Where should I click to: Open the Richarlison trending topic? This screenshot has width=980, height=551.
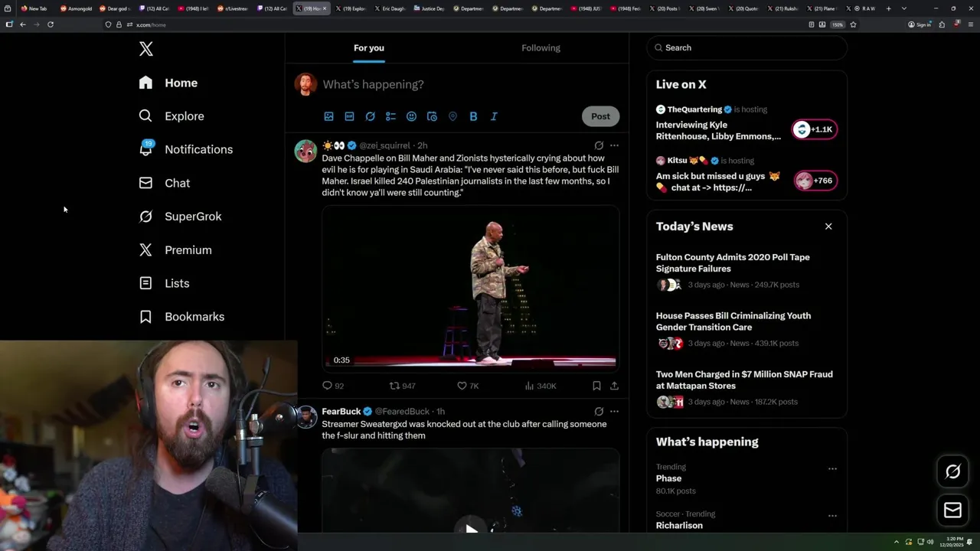click(679, 526)
